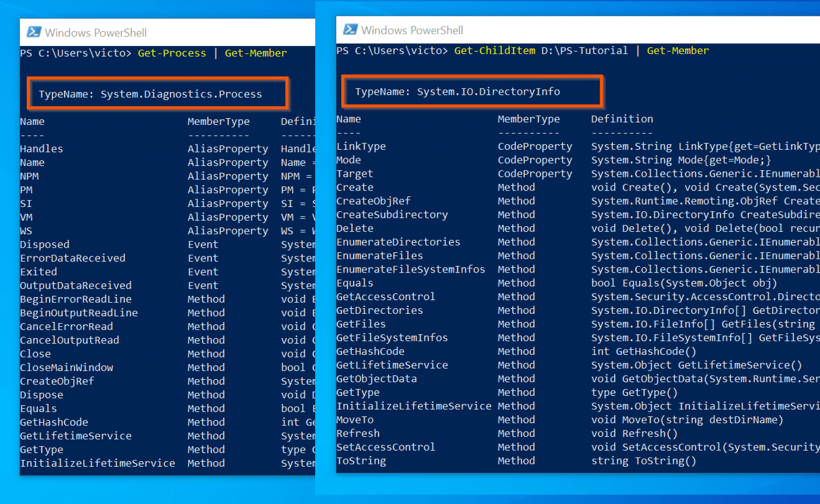Click 'int GetHashCode()' definition in right window
The height and width of the screenshot is (504, 820).
point(644,351)
